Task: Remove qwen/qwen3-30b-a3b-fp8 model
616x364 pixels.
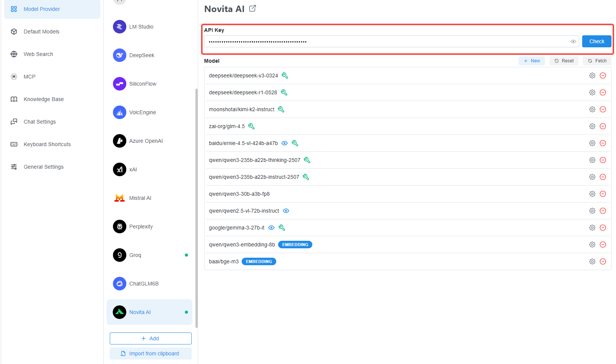Action: click(603, 194)
